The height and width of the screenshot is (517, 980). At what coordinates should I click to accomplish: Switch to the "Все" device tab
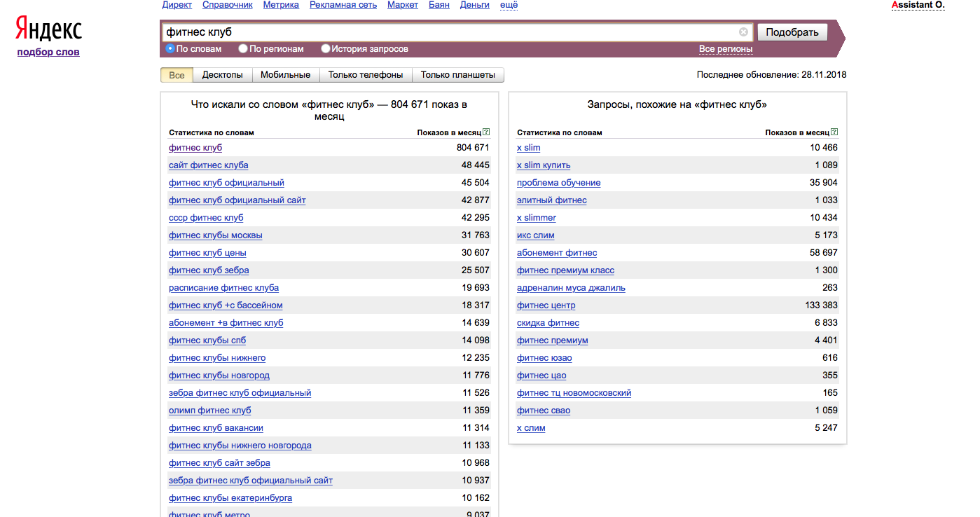(x=177, y=75)
